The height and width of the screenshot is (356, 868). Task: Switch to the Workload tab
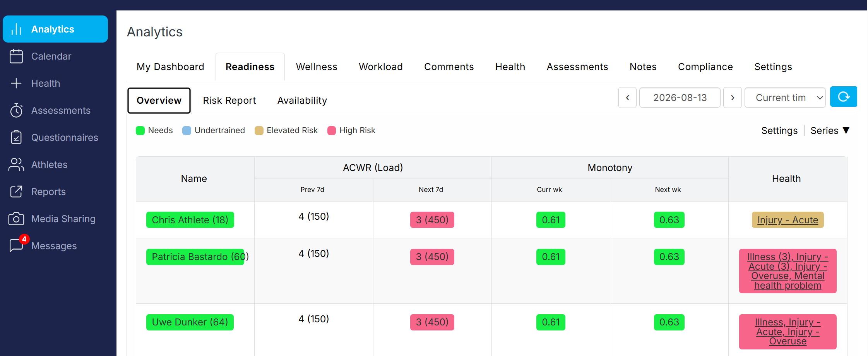tap(381, 67)
